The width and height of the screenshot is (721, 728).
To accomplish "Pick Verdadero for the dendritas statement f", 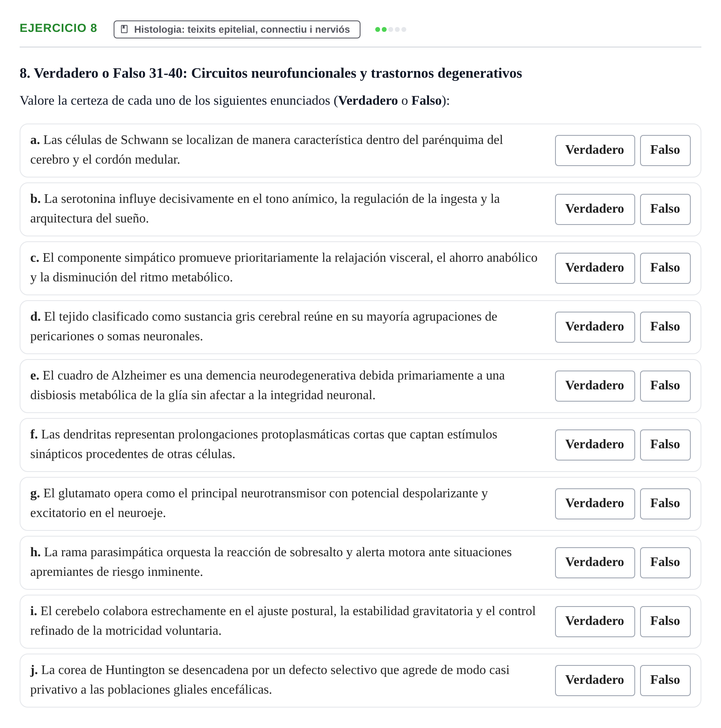I will 595,445.
